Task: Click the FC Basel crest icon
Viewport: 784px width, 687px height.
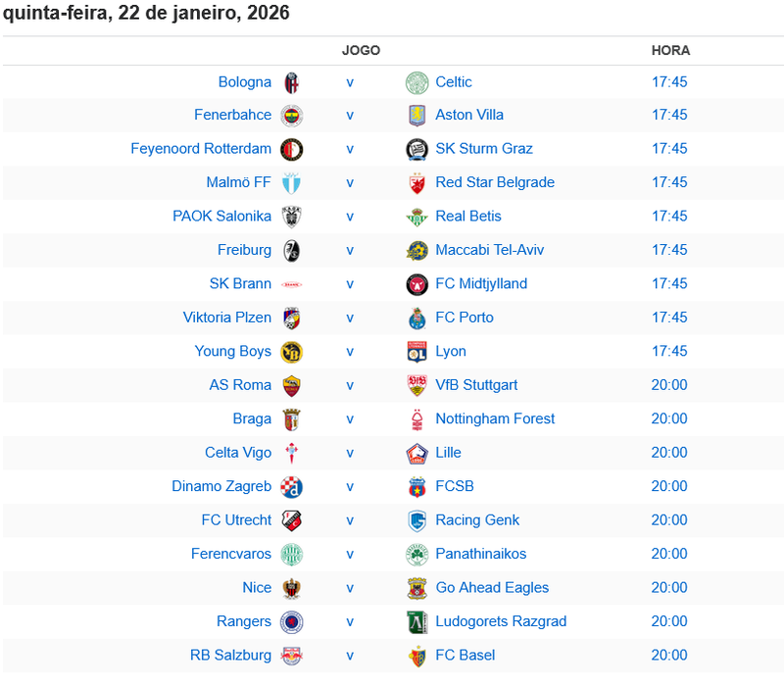Action: click(x=417, y=657)
